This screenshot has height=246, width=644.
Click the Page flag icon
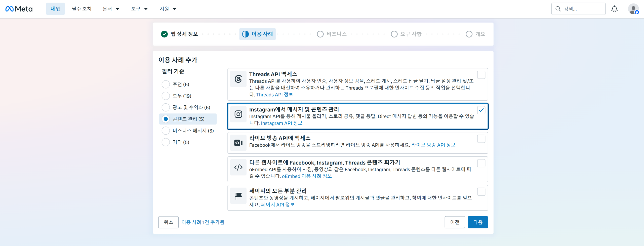click(238, 196)
